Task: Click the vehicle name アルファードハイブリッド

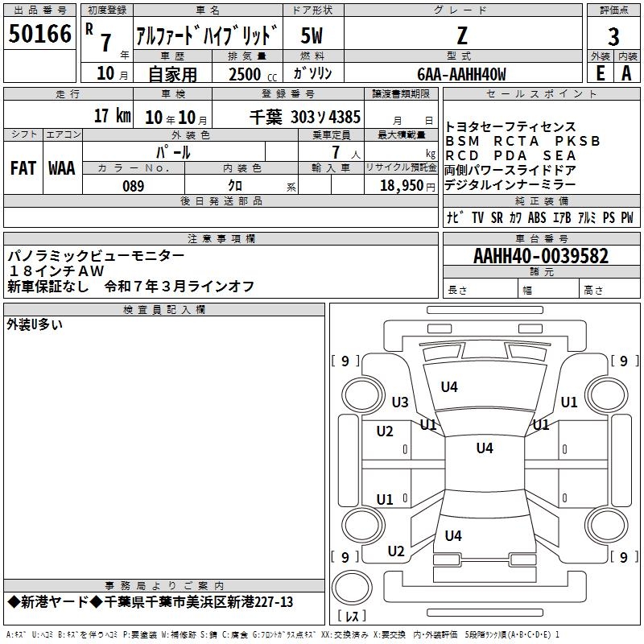Action: coord(208,36)
